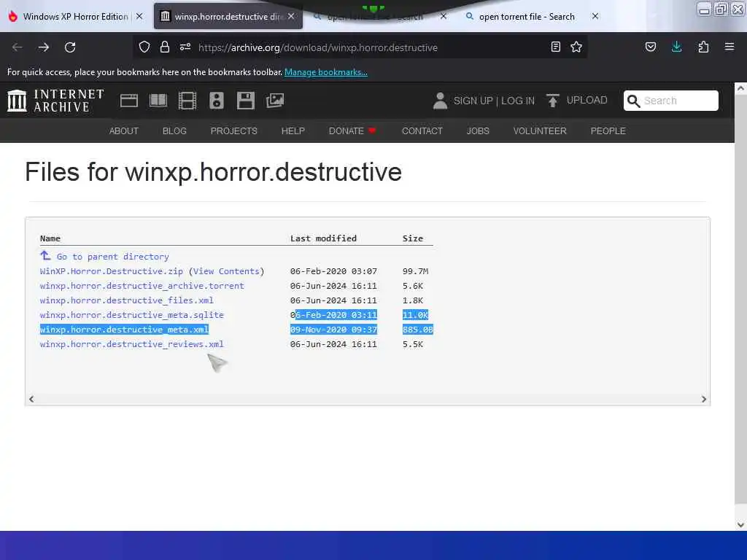Open the DONATE menu item
This screenshot has width=747, height=560.
(x=352, y=131)
